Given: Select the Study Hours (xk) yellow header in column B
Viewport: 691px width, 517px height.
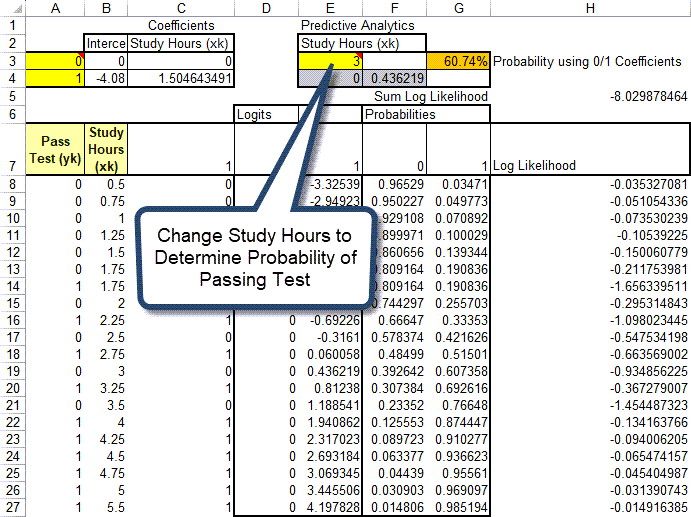Looking at the screenshot, I should coord(106,149).
